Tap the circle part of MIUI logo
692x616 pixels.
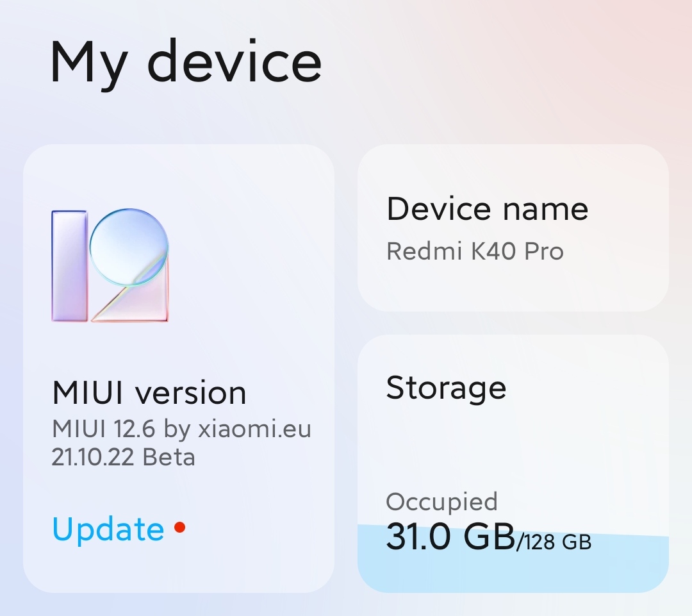click(129, 246)
